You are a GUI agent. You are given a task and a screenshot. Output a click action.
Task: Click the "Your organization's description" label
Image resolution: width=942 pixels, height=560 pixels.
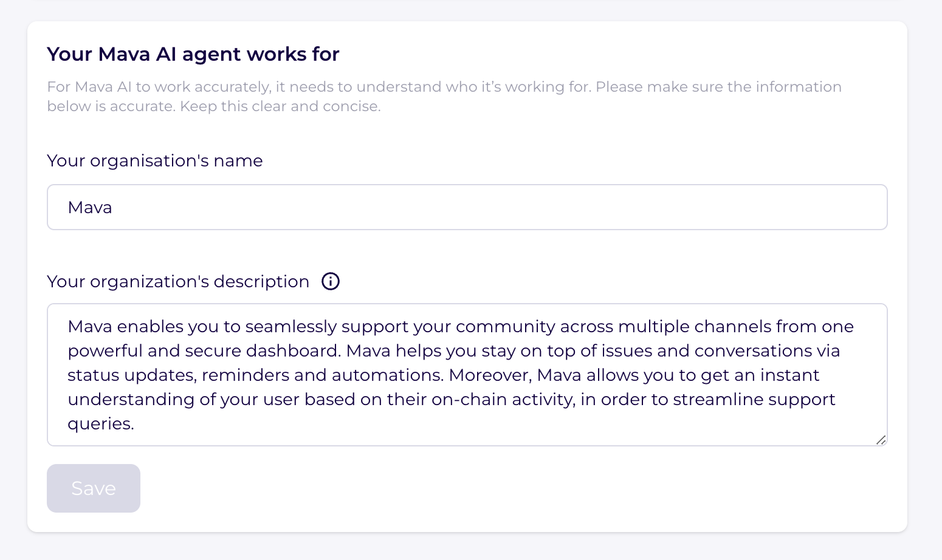coord(178,281)
